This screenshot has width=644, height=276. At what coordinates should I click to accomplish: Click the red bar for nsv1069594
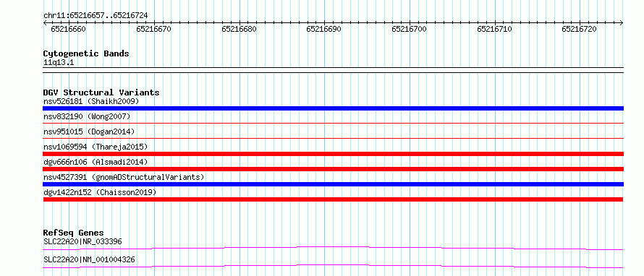333,154
